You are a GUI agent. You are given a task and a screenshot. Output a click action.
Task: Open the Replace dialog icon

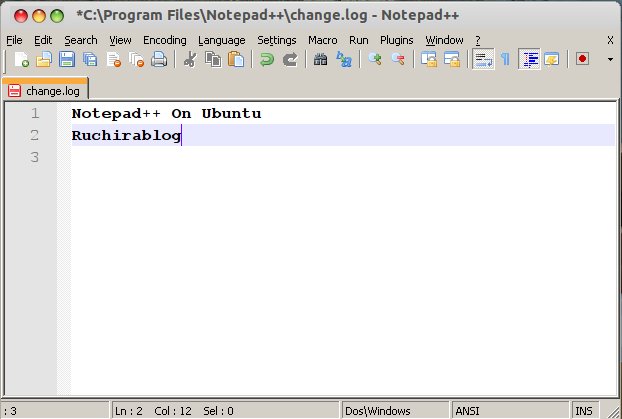pos(344,60)
